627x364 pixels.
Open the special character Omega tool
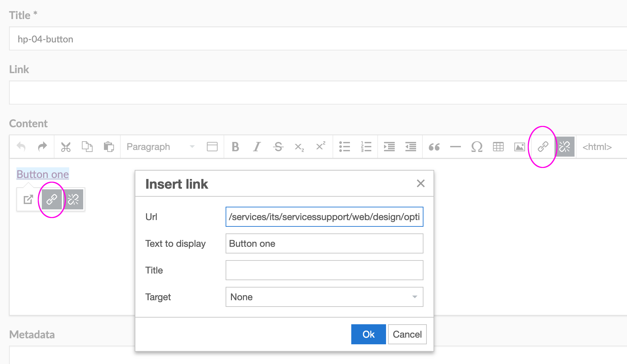click(477, 147)
